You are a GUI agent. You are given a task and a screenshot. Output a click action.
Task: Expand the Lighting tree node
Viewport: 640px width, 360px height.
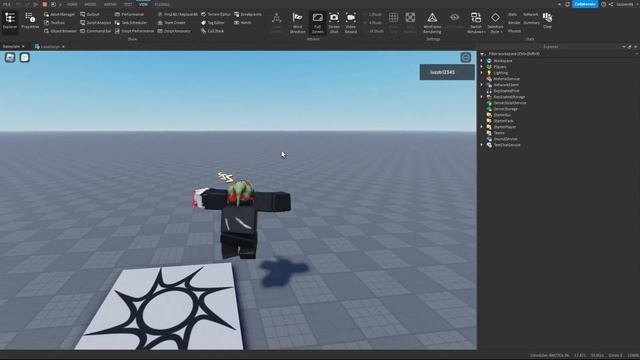click(x=482, y=73)
